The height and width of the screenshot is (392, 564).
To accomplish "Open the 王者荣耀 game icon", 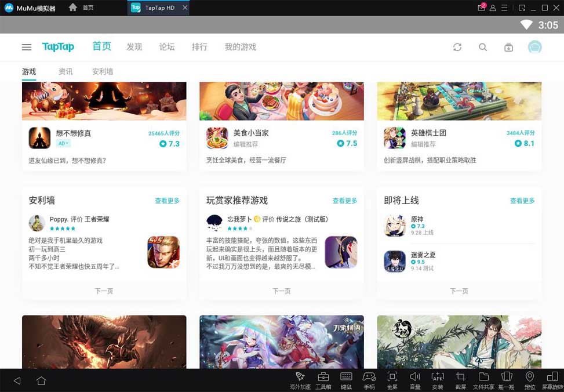I will [163, 252].
